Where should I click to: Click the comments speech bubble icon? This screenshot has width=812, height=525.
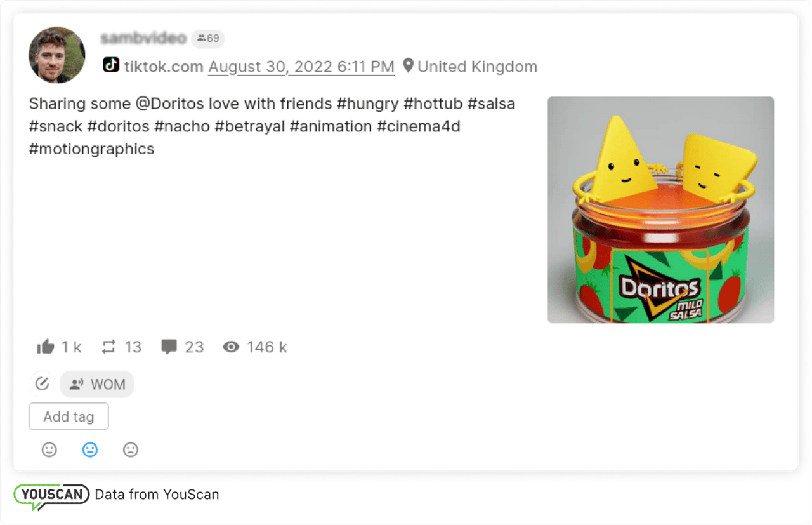169,347
